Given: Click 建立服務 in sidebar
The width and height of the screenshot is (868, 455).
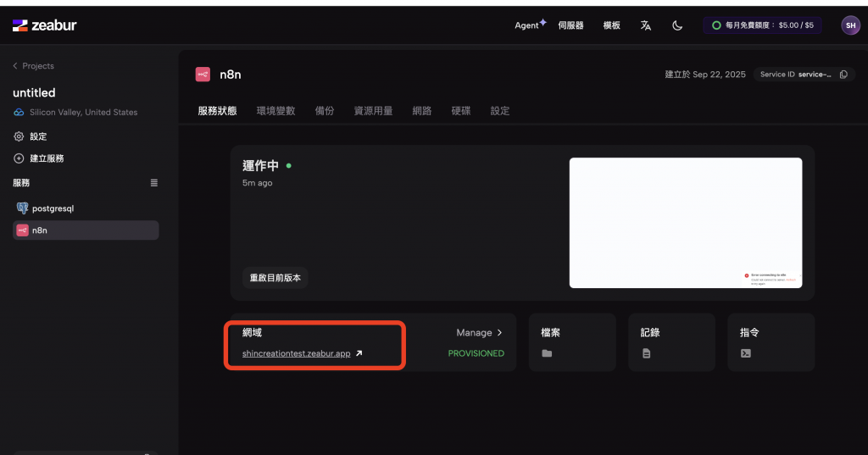Looking at the screenshot, I should coord(47,158).
